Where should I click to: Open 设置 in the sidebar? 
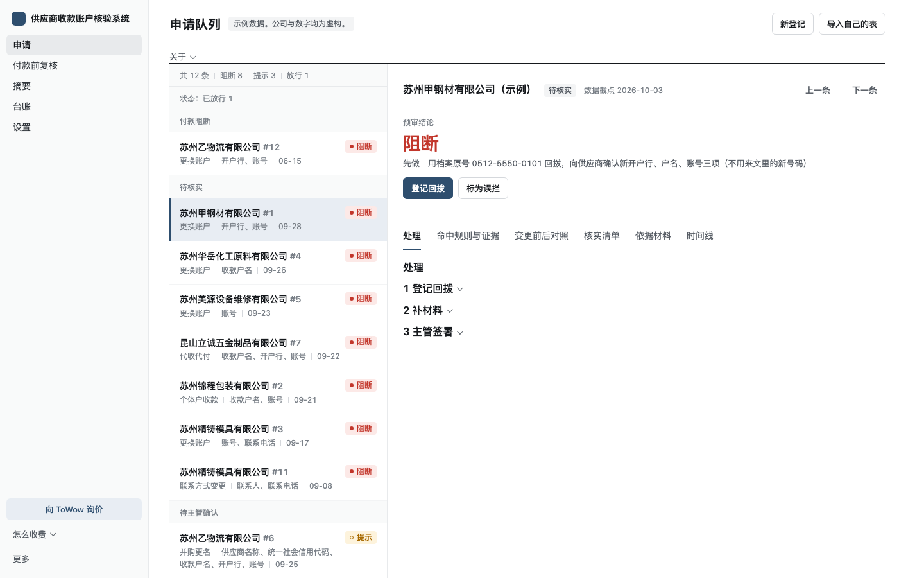(74, 127)
